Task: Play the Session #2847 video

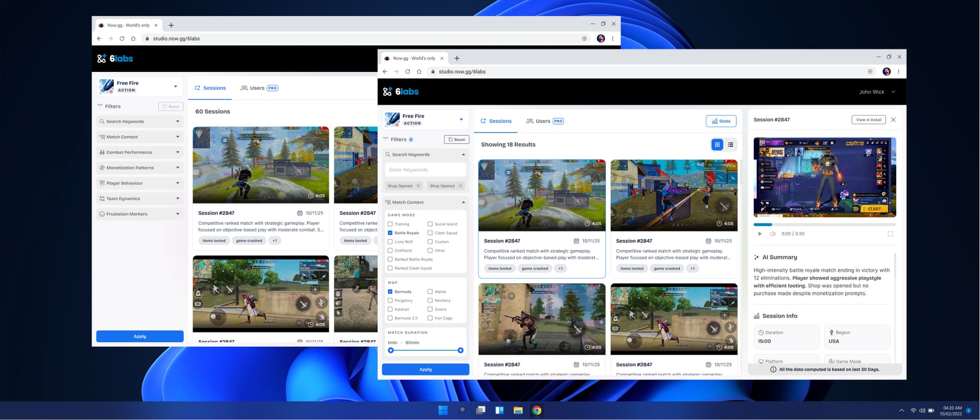Action: pyautogui.click(x=760, y=234)
